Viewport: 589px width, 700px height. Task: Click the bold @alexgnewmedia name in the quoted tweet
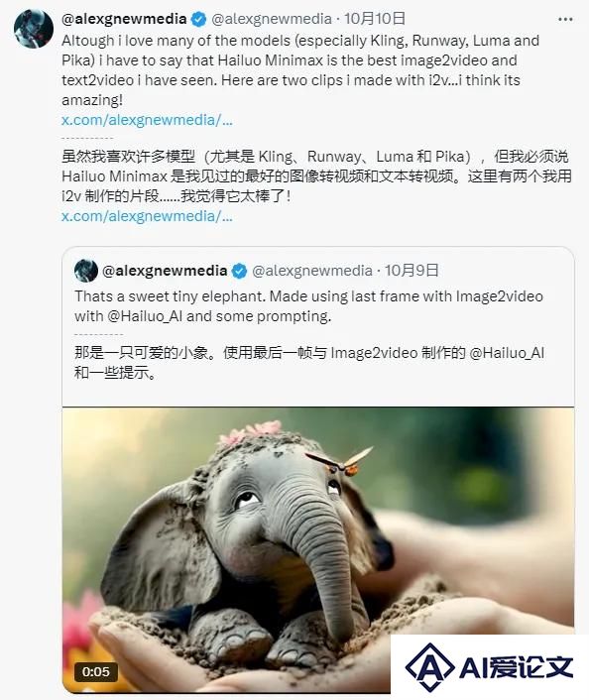coord(165,271)
